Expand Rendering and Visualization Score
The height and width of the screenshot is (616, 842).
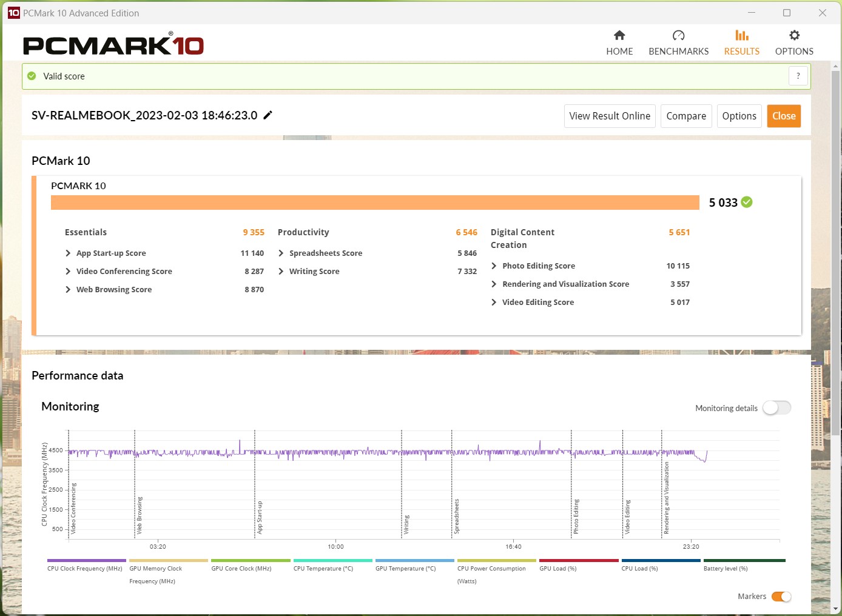560,284
